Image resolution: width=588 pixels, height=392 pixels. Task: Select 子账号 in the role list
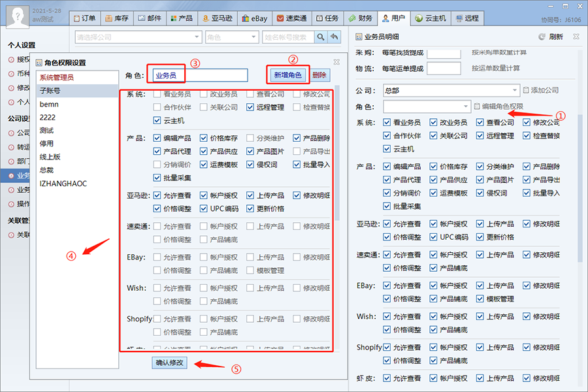click(77, 91)
